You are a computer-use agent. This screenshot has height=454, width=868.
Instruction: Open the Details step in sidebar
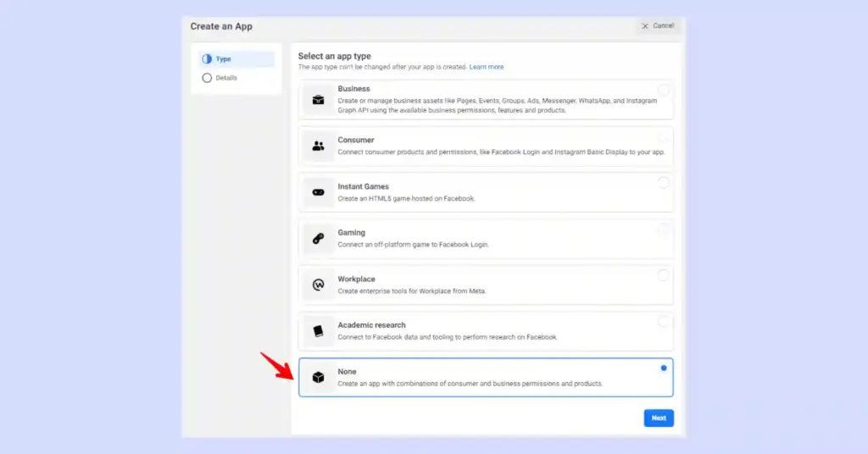click(236, 78)
